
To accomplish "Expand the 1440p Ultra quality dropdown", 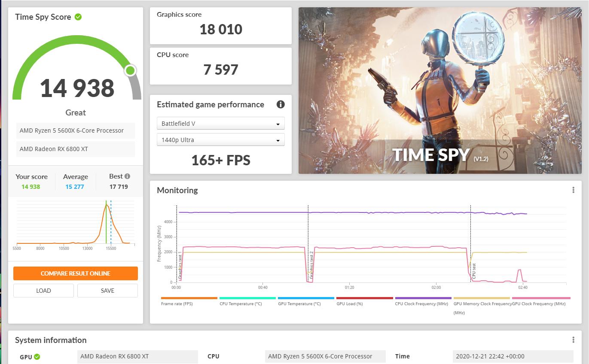I will pos(220,140).
